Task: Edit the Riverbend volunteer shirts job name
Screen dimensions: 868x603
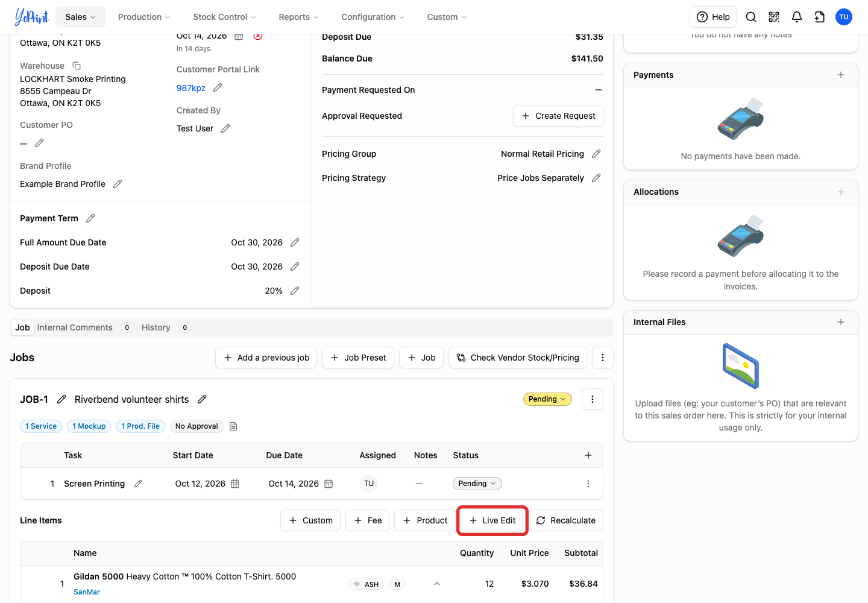Action: tap(202, 399)
